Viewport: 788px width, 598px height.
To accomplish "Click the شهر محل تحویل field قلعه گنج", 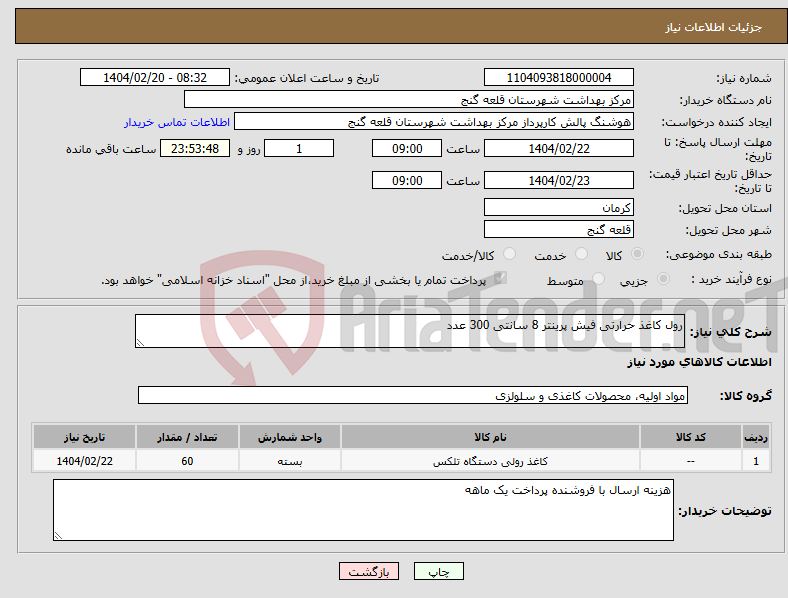I will pos(558,230).
